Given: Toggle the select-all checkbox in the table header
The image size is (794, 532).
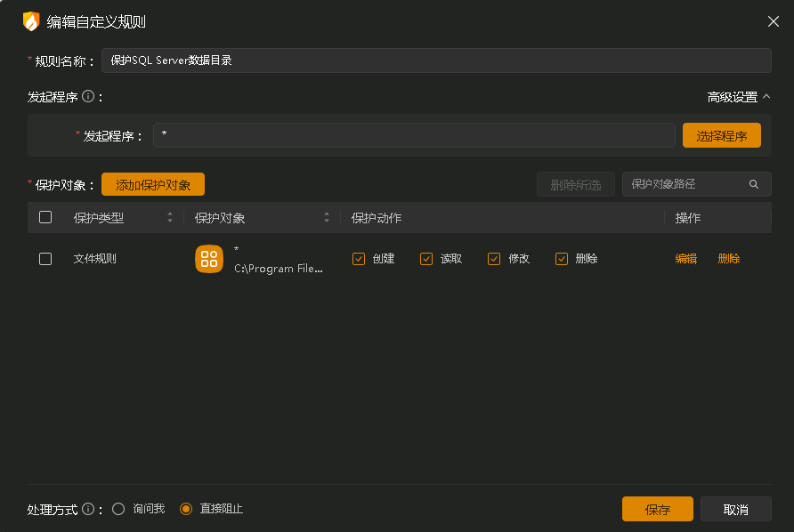Looking at the screenshot, I should (x=45, y=217).
